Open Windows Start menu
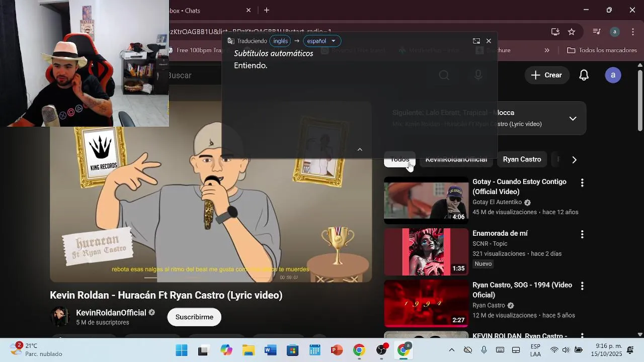 [182, 350]
